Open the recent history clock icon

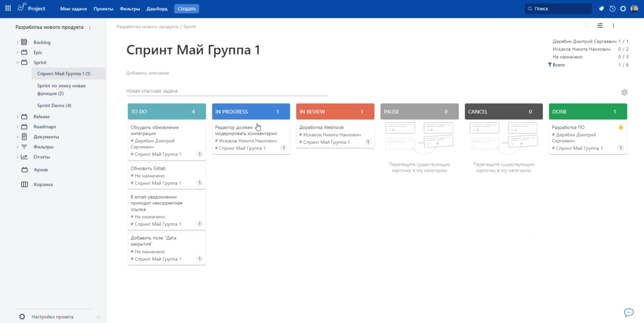(612, 9)
